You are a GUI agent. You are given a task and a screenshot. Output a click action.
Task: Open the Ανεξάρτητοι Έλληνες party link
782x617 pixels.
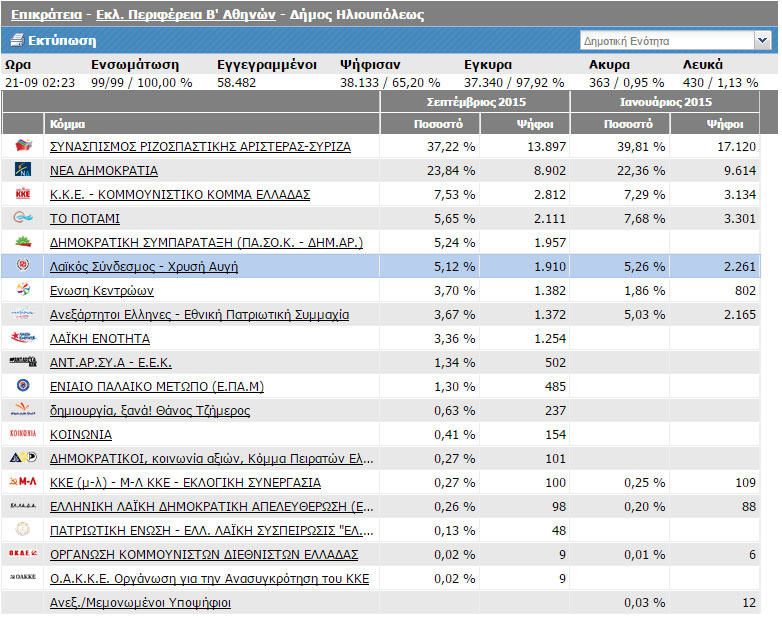click(199, 315)
